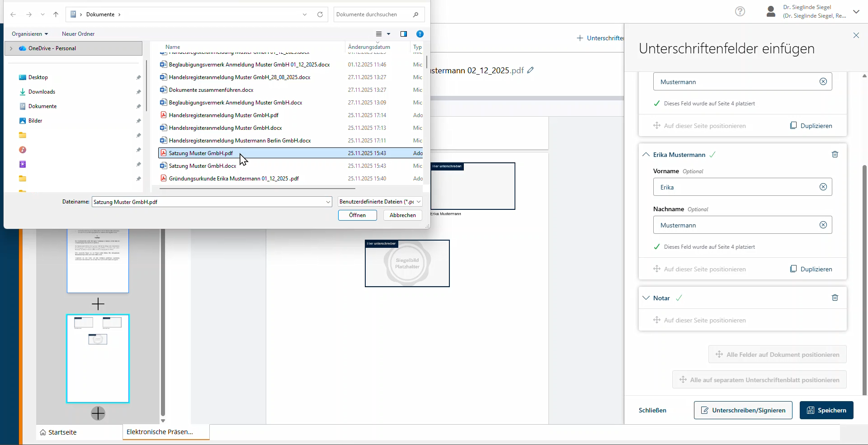The width and height of the screenshot is (868, 445).
Task: Toggle the file dialog preview pane
Action: (404, 34)
